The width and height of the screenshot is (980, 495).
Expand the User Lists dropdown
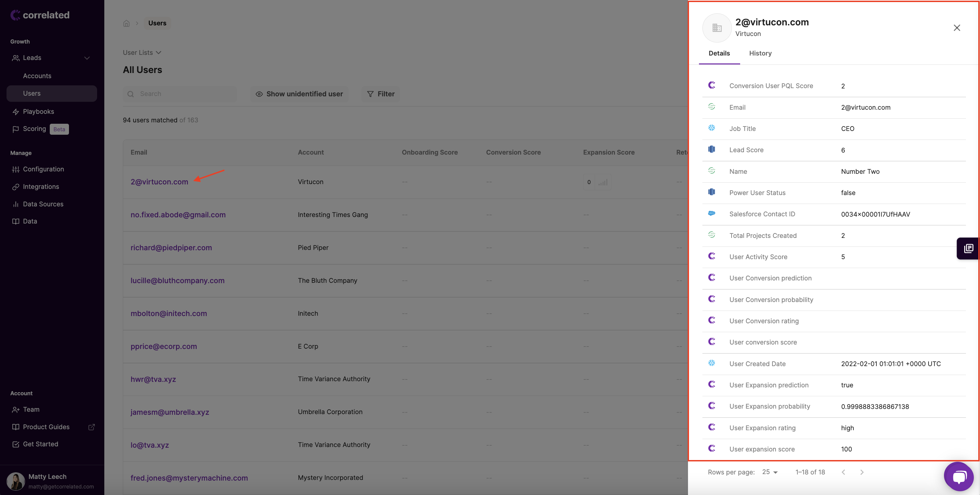point(142,52)
